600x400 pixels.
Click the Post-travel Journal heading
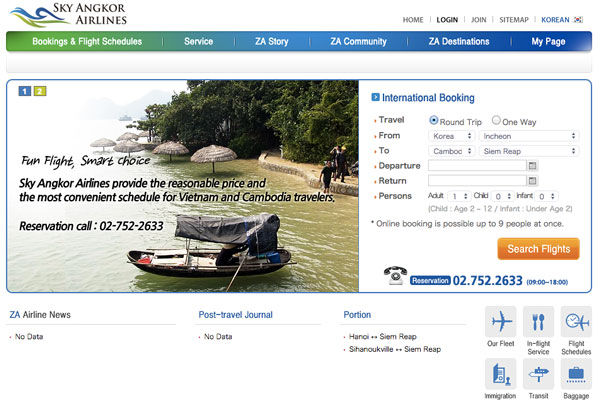click(x=235, y=315)
